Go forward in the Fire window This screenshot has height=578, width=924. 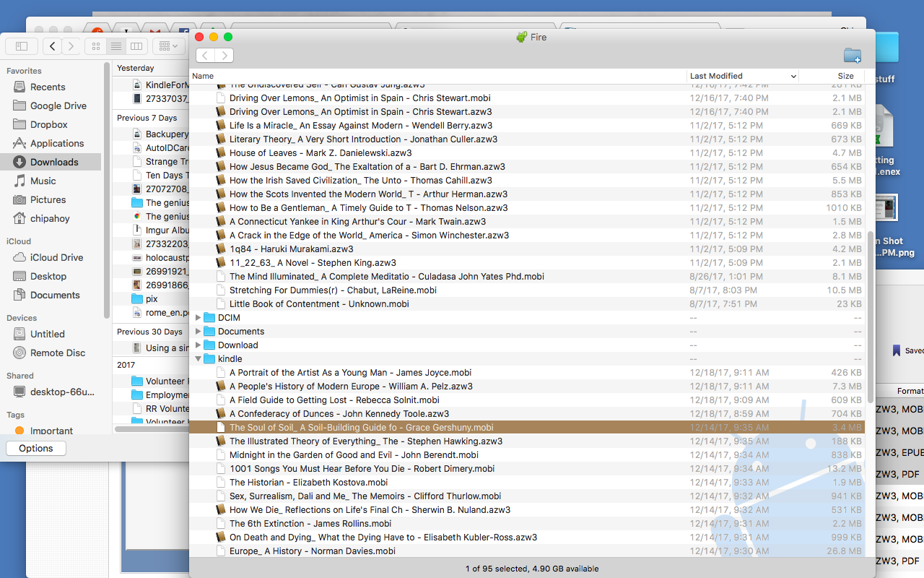click(x=225, y=56)
